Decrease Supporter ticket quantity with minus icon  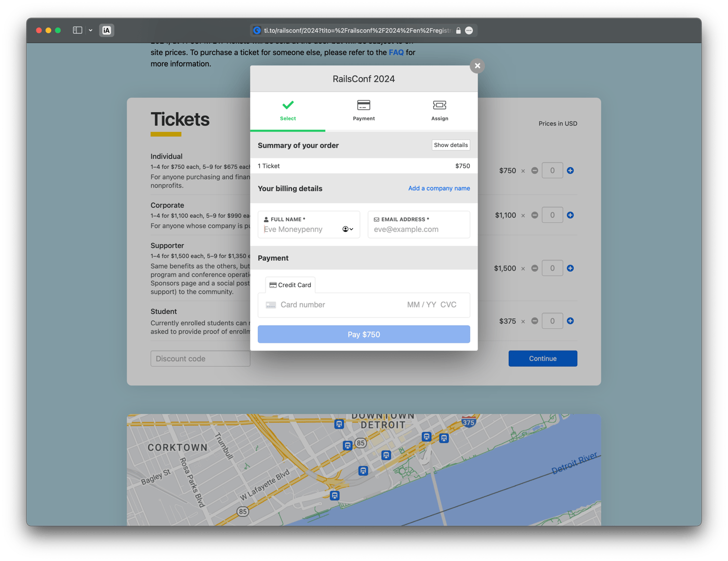point(535,268)
